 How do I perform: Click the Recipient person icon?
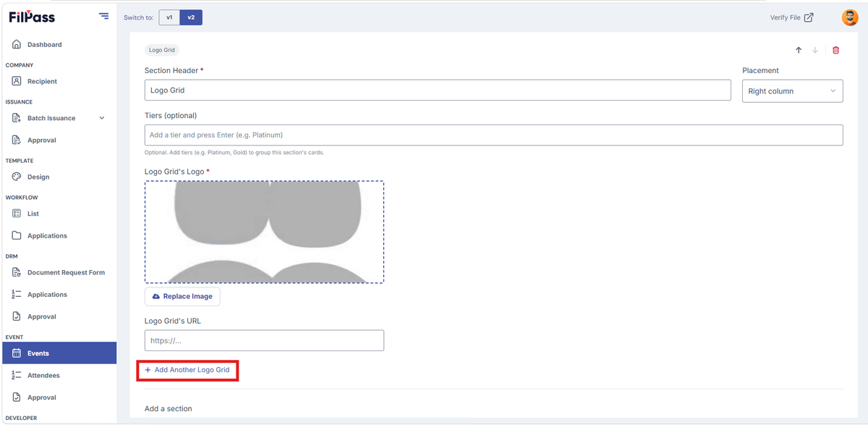[x=17, y=82]
